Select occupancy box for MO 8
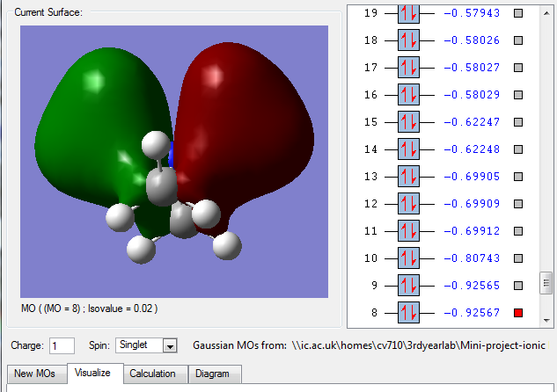 [408, 313]
